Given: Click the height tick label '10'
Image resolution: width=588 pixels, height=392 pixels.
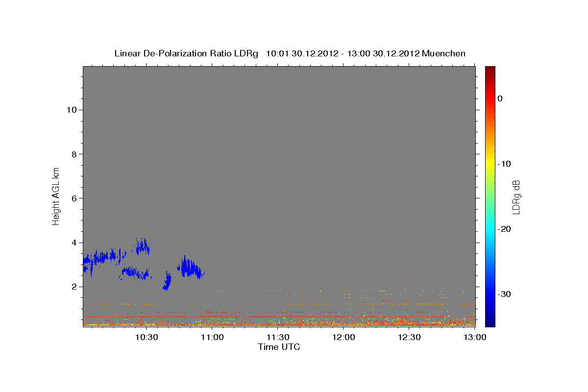Looking at the screenshot, I should click(72, 110).
